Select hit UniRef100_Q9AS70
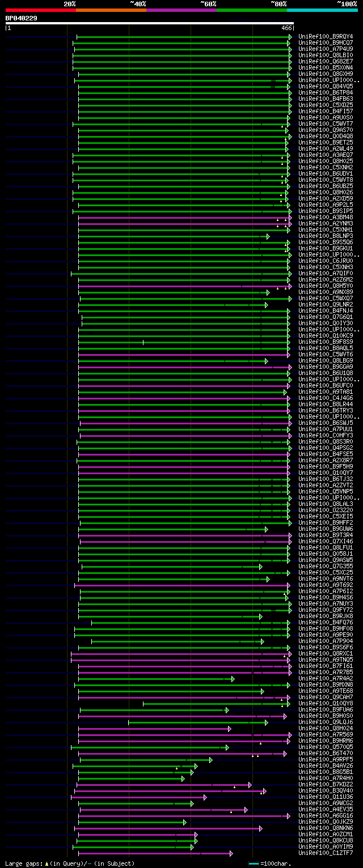 pos(326,130)
